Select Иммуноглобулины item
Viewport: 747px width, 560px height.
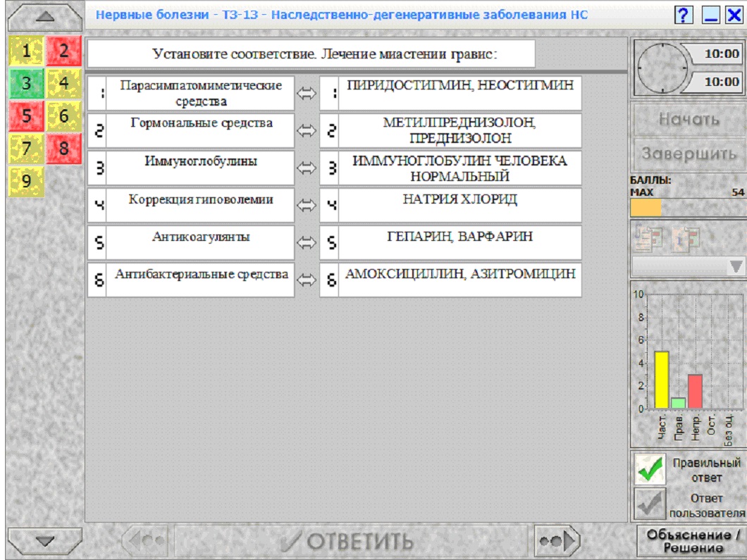click(191, 168)
